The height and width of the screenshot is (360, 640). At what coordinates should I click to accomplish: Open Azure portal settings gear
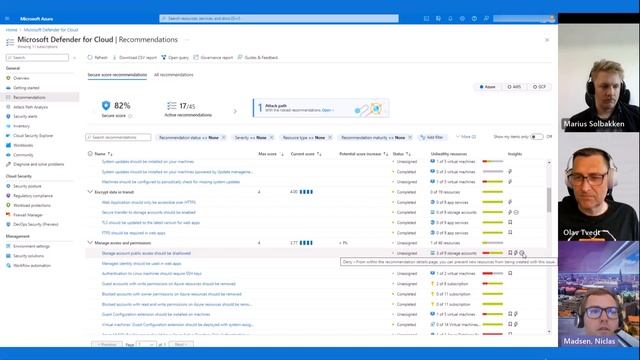tap(462, 19)
